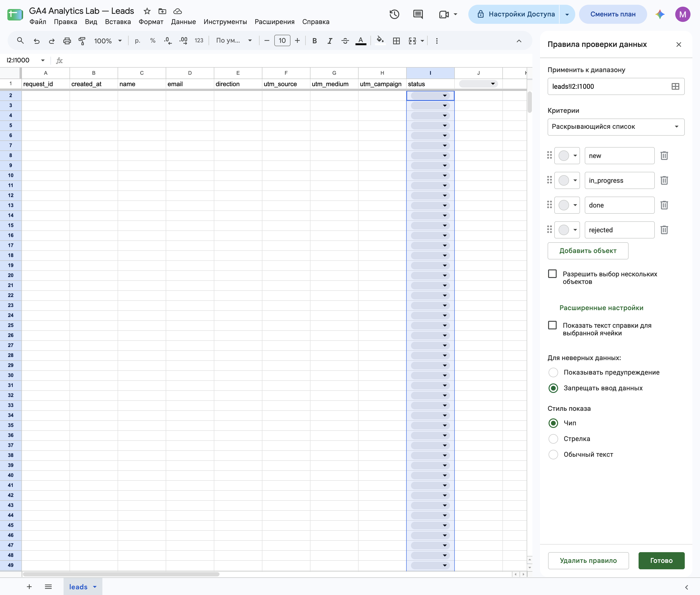Open the zoom 100% dropdown
Screen dimensions: 700x595
tap(108, 41)
